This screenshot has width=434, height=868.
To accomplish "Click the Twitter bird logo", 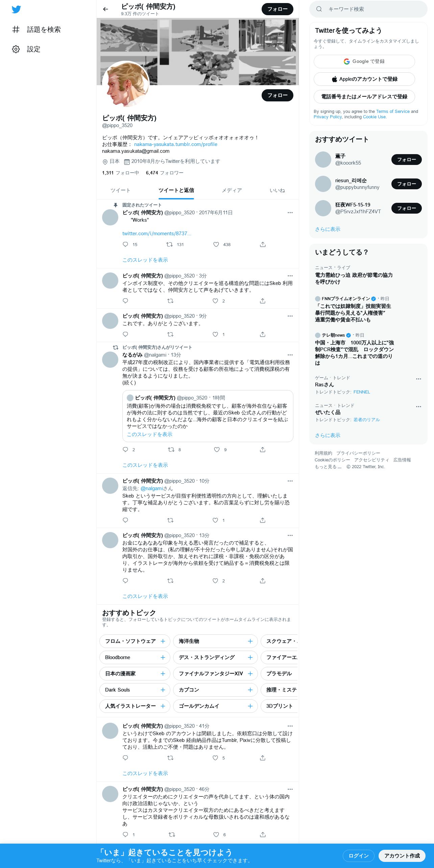I will pyautogui.click(x=16, y=9).
